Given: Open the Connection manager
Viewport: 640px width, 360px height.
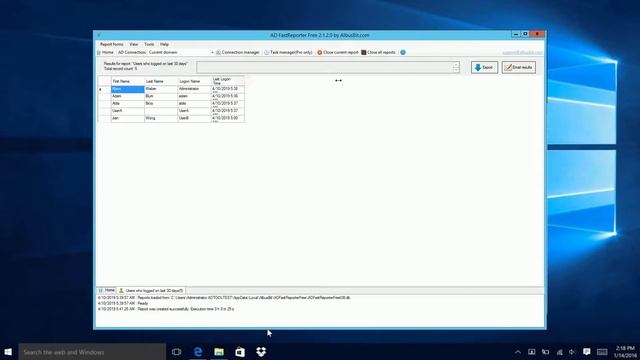Looking at the screenshot, I should click(238, 52).
